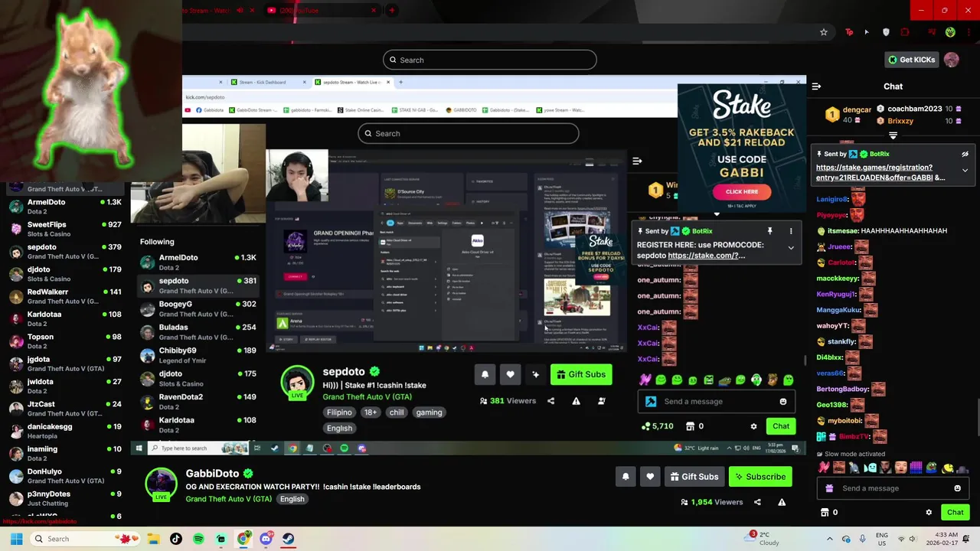Open Spotify from taskbar
Screen dimensions: 980x551
(198, 539)
